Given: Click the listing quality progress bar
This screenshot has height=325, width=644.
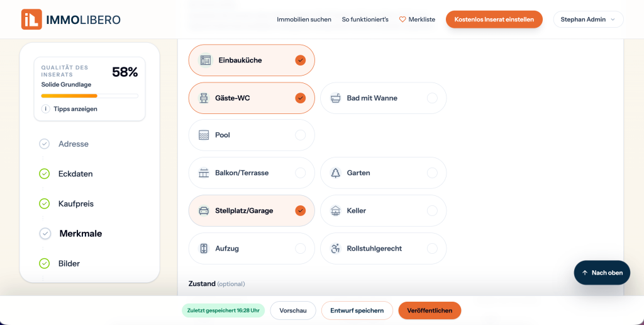Looking at the screenshot, I should click(89, 96).
